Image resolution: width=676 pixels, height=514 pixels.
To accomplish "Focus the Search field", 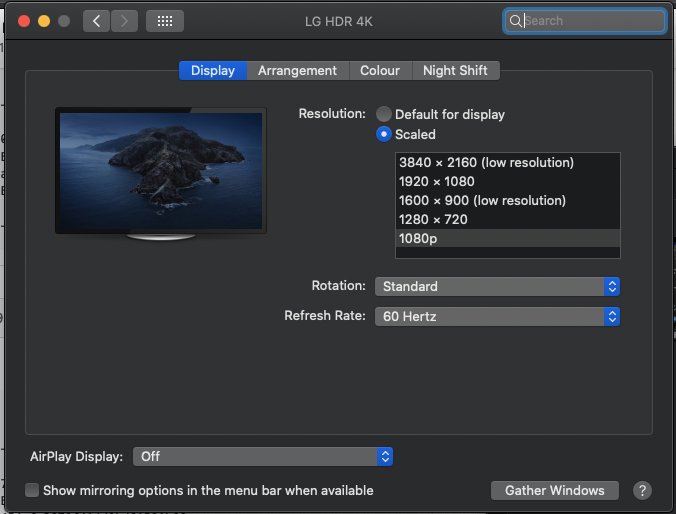I will [x=585, y=21].
